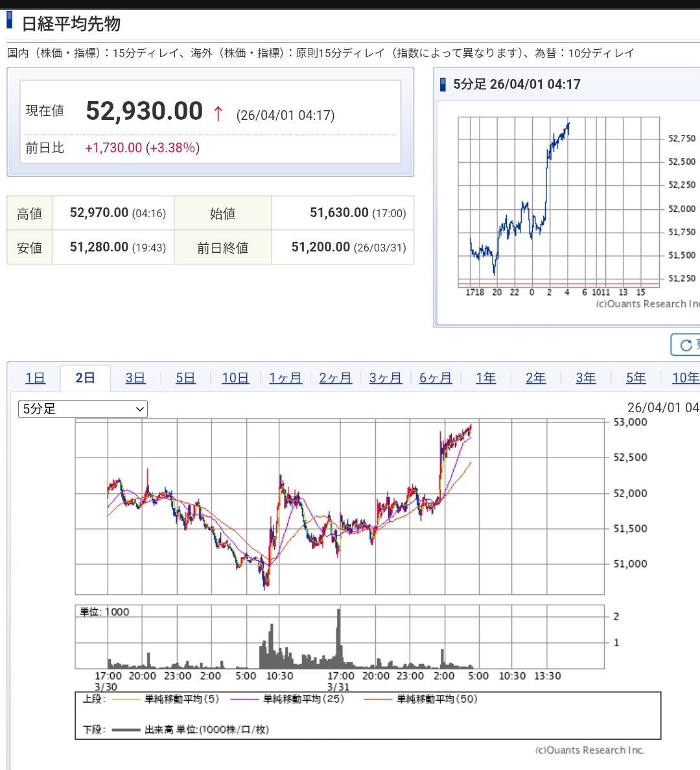The width and height of the screenshot is (700, 770).
Task: Select the 1年 chart range
Action: (485, 378)
